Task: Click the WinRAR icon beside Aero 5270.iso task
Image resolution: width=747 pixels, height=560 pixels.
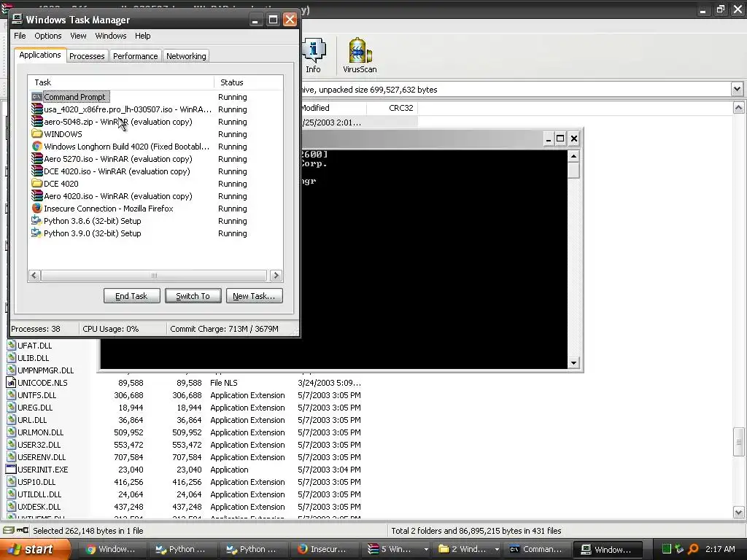Action: [x=36, y=158]
